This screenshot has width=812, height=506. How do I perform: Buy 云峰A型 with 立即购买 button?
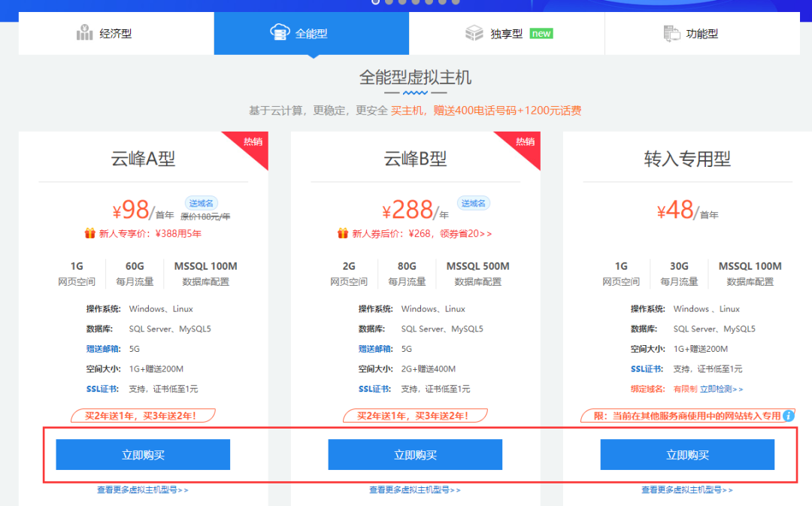click(x=143, y=455)
